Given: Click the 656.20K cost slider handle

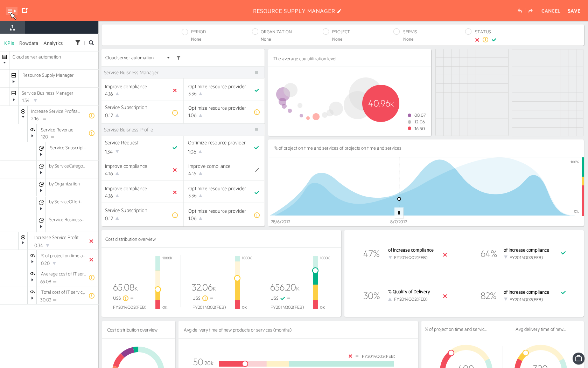Looking at the screenshot, I should 315,271.
